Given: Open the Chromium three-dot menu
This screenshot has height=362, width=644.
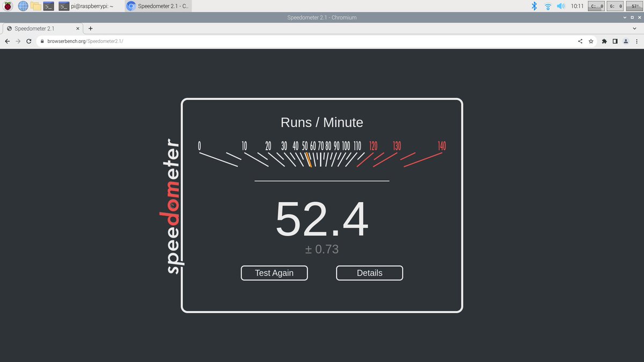Looking at the screenshot, I should [636, 41].
